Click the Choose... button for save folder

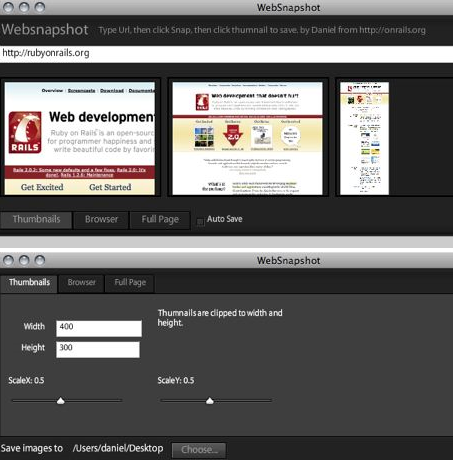199,450
